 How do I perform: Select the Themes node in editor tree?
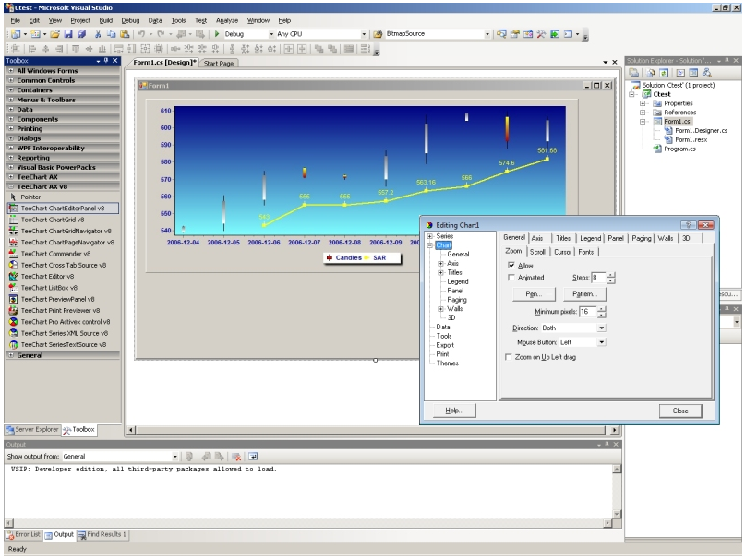pyautogui.click(x=447, y=363)
